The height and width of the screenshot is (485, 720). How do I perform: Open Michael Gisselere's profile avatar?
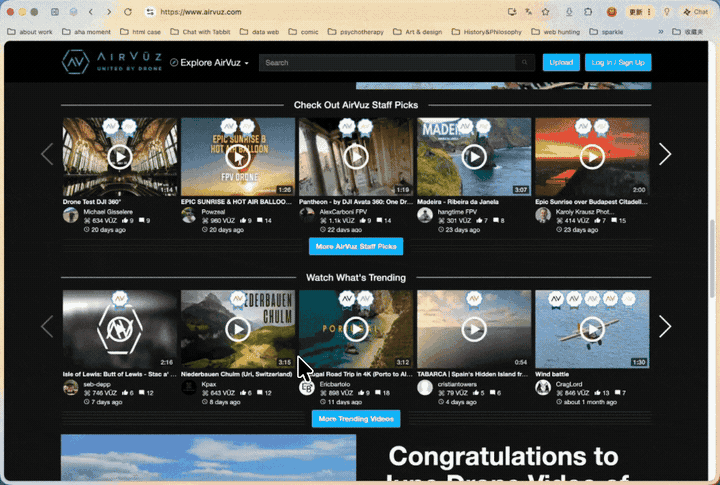pos(71,215)
